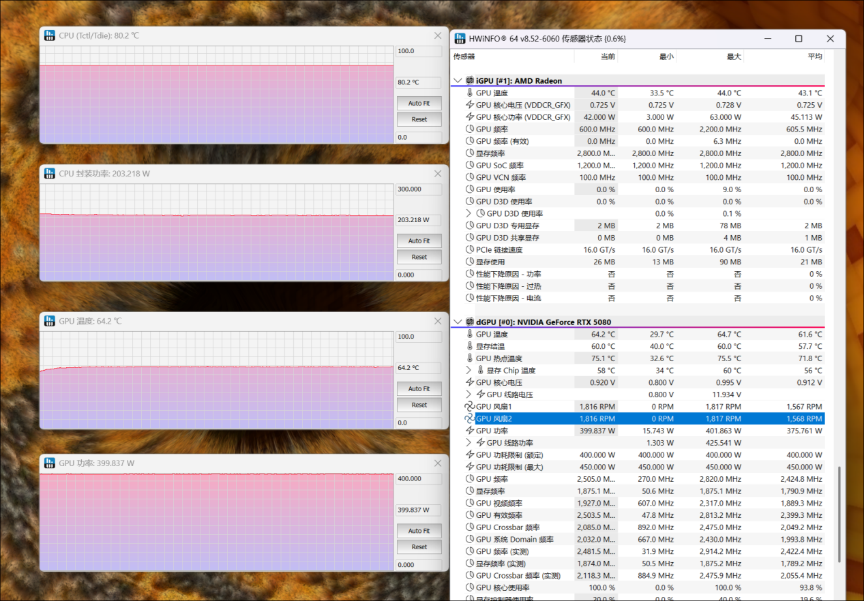This screenshot has width=864, height=601.
Task: Click clock icon on GPU 系统 Domain 频率 row
Action: [x=470, y=539]
